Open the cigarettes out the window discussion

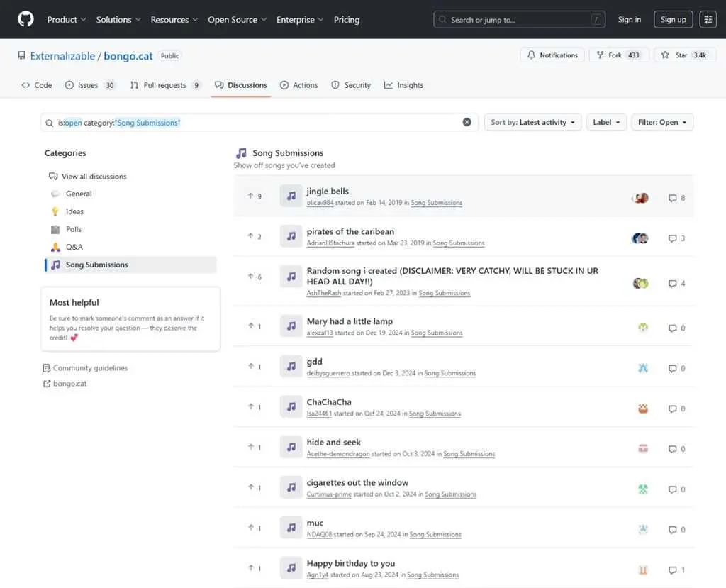[x=357, y=482]
